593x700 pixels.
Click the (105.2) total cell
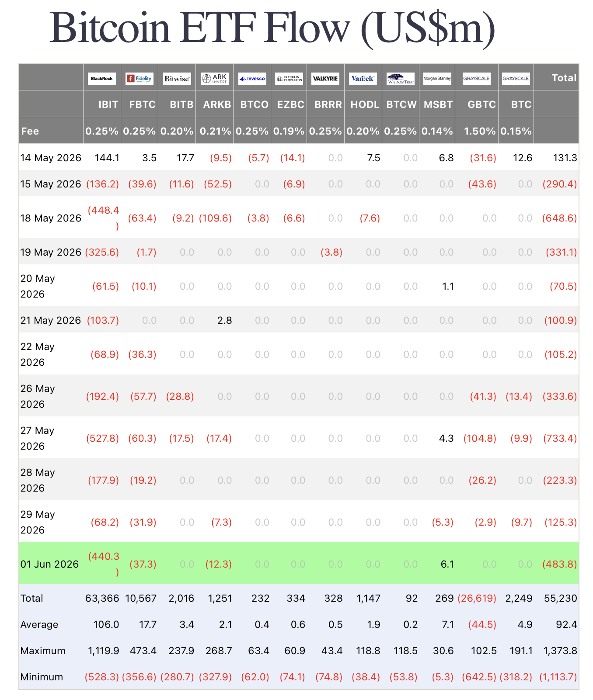pyautogui.click(x=561, y=354)
